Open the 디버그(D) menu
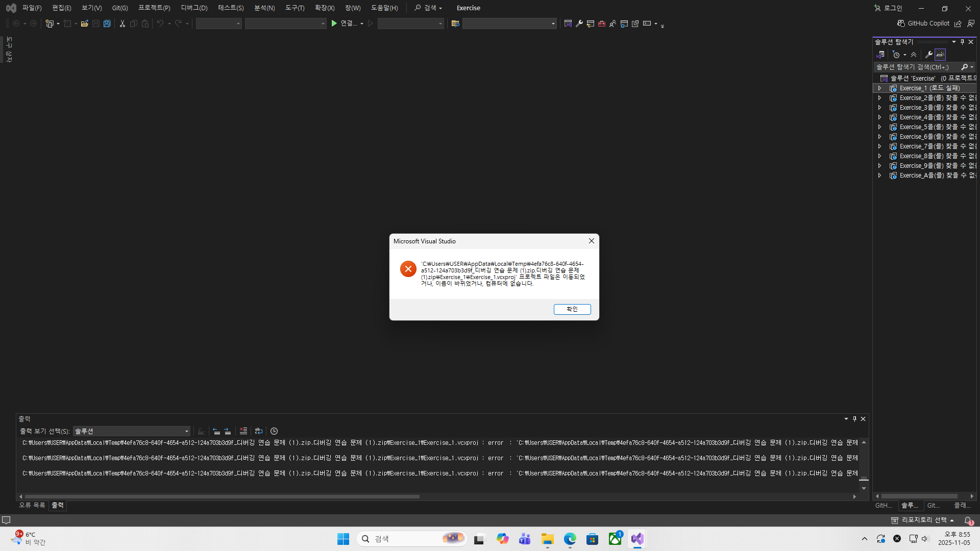The height and width of the screenshot is (551, 980). [194, 8]
